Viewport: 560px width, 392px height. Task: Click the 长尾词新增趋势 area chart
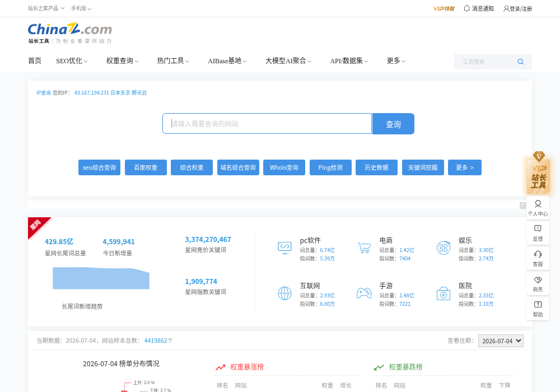point(101,278)
